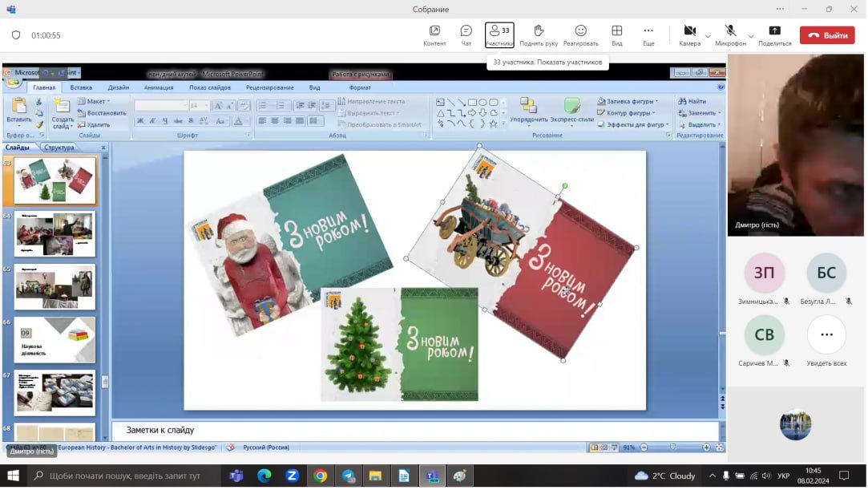Image resolution: width=868 pixels, height=490 pixels.
Task: Select the triangle shape from gallery
Action: coord(440,113)
